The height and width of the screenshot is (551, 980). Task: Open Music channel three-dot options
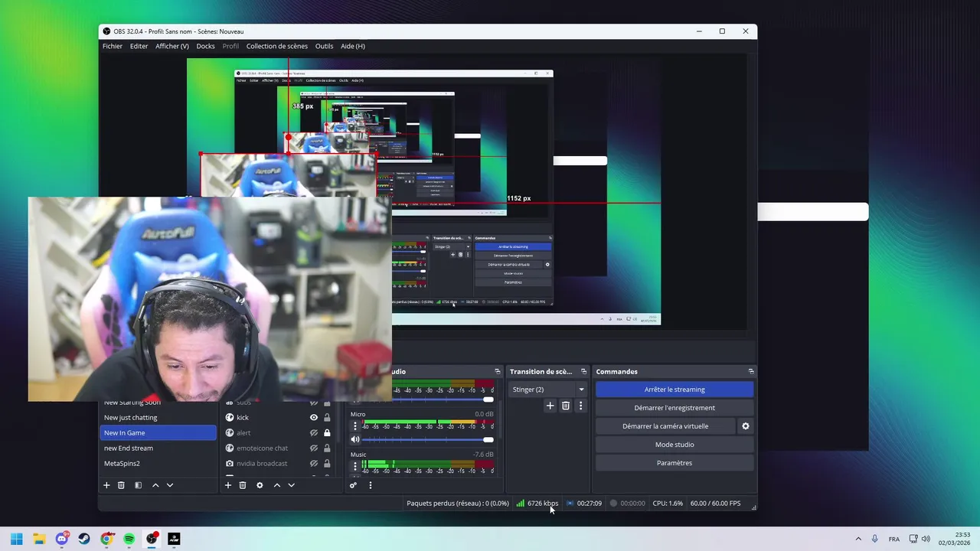[354, 465]
